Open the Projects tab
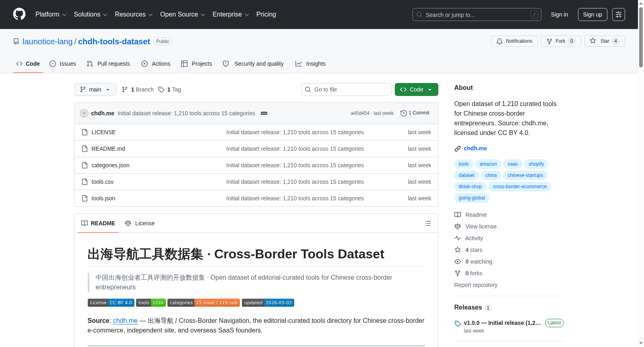644x347 pixels. [x=196, y=64]
